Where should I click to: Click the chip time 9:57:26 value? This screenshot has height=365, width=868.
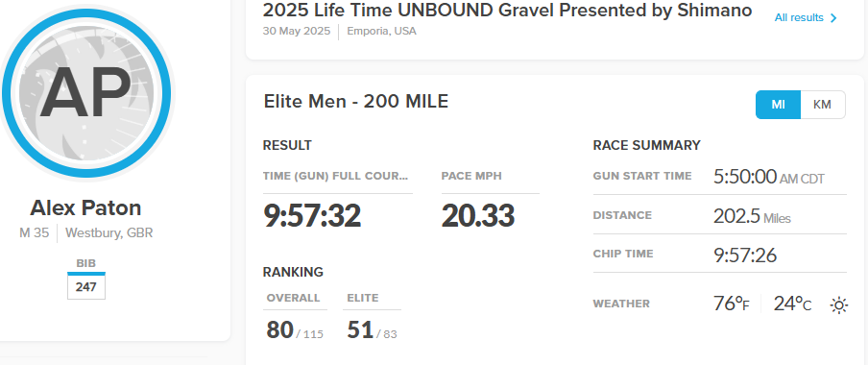745,255
